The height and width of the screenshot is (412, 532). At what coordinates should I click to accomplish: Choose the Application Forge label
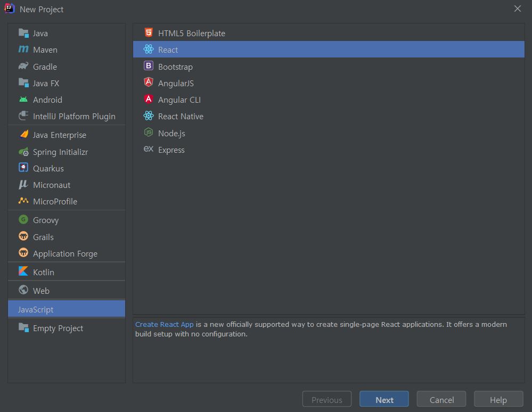[65, 254]
